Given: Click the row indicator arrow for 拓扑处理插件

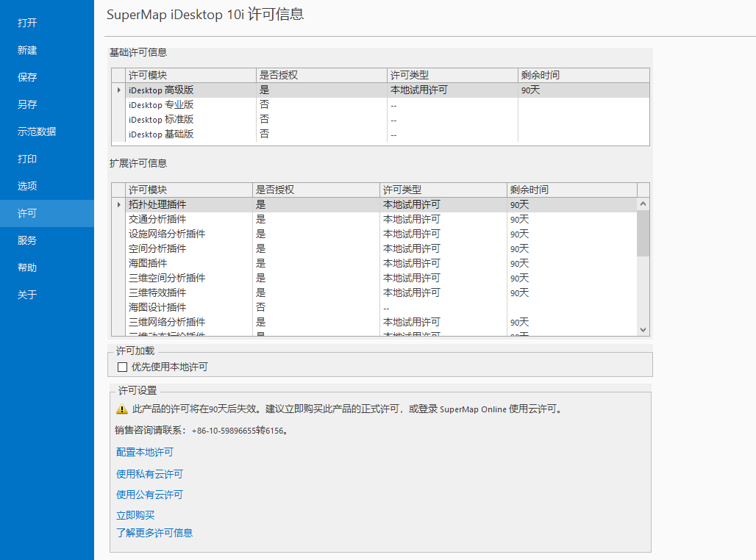Looking at the screenshot, I should [118, 205].
